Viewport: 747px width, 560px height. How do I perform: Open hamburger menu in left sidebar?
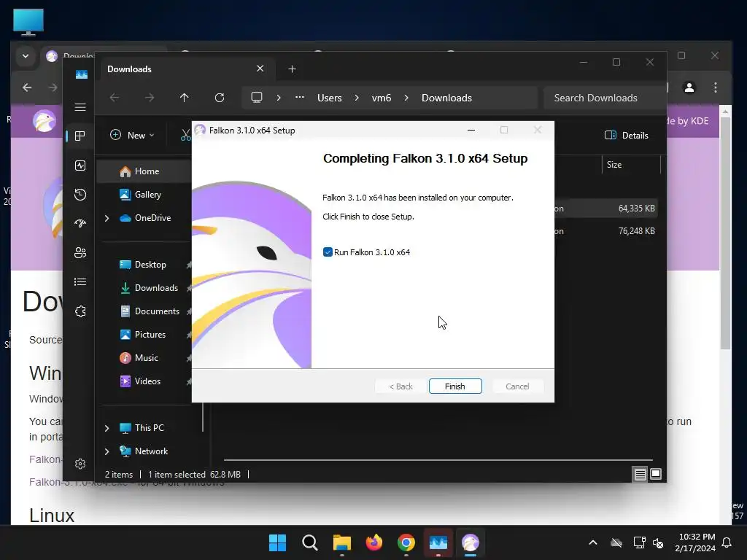tap(80, 107)
